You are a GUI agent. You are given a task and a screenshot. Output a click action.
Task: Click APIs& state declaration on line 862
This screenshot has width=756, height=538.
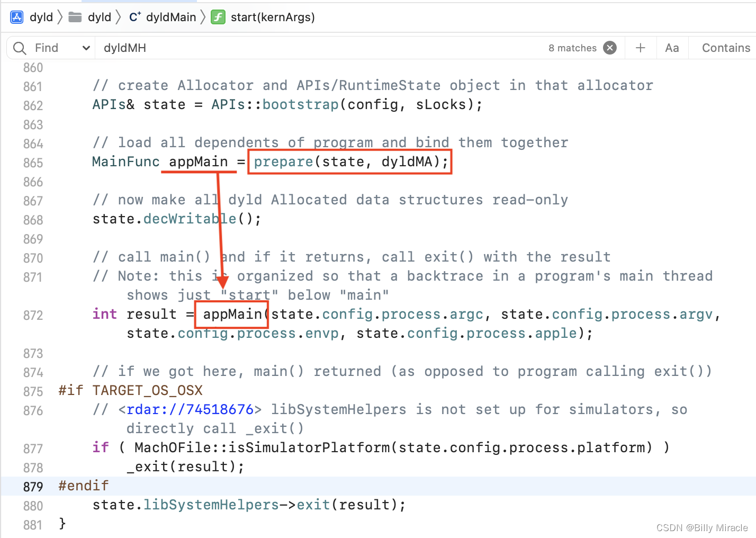(139, 105)
